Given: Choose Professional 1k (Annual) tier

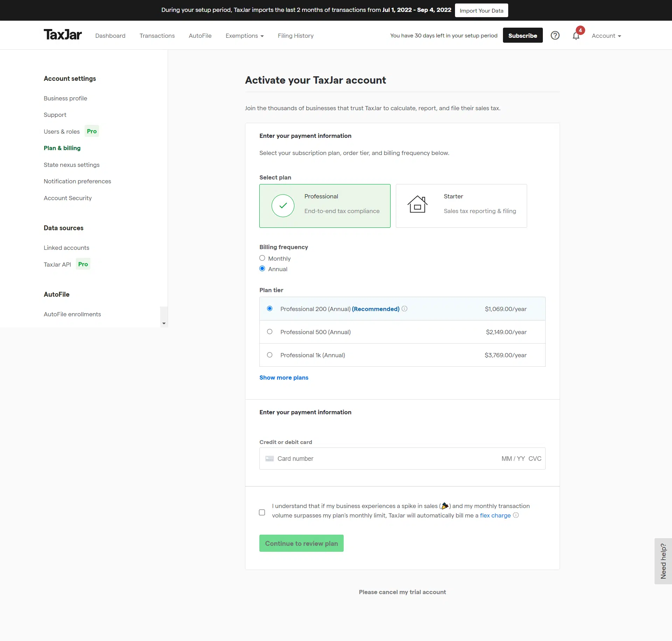Looking at the screenshot, I should coord(269,355).
